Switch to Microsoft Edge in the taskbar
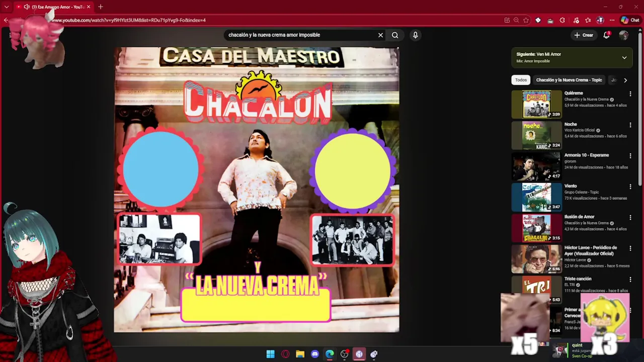The image size is (644, 362). click(x=330, y=354)
